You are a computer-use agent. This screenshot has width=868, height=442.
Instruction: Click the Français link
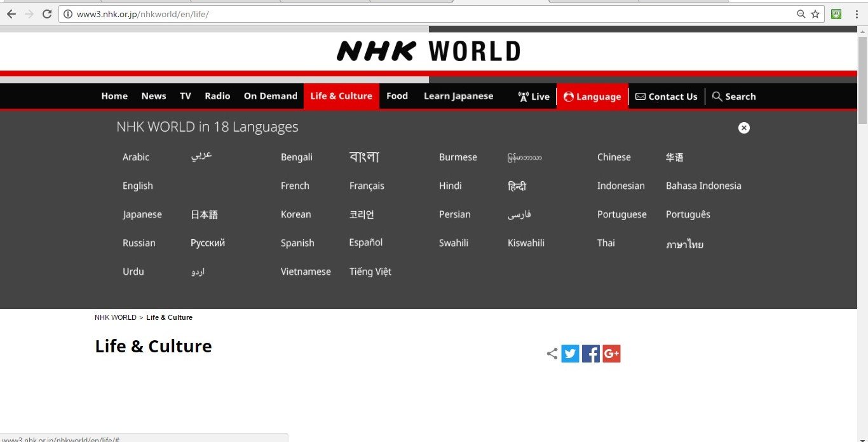367,186
